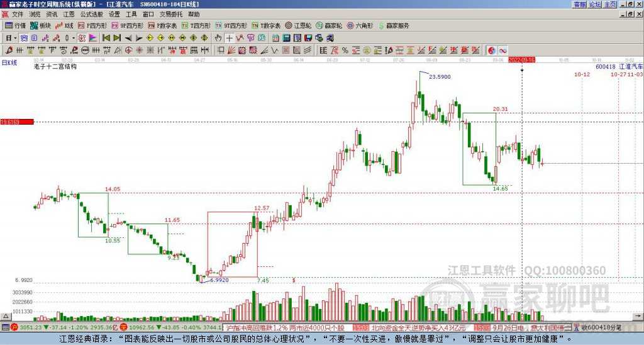The width and height of the screenshot is (644, 345).
Task: Open the 交易委托 menu
Action: [171, 14]
